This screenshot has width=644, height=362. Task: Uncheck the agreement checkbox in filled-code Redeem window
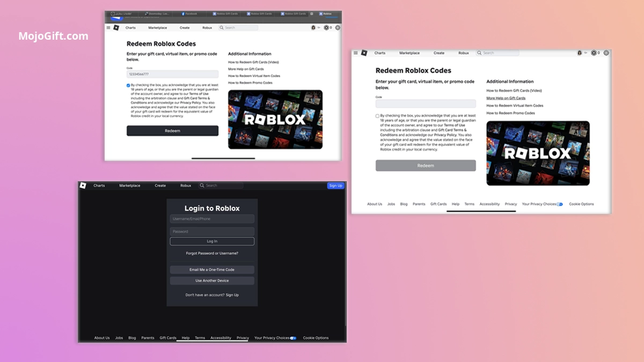tap(129, 85)
